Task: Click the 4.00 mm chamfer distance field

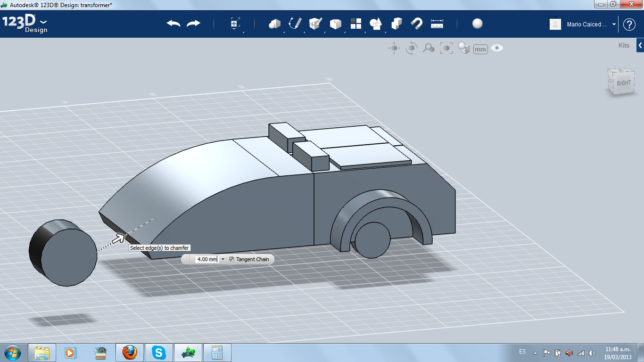Action: point(206,259)
